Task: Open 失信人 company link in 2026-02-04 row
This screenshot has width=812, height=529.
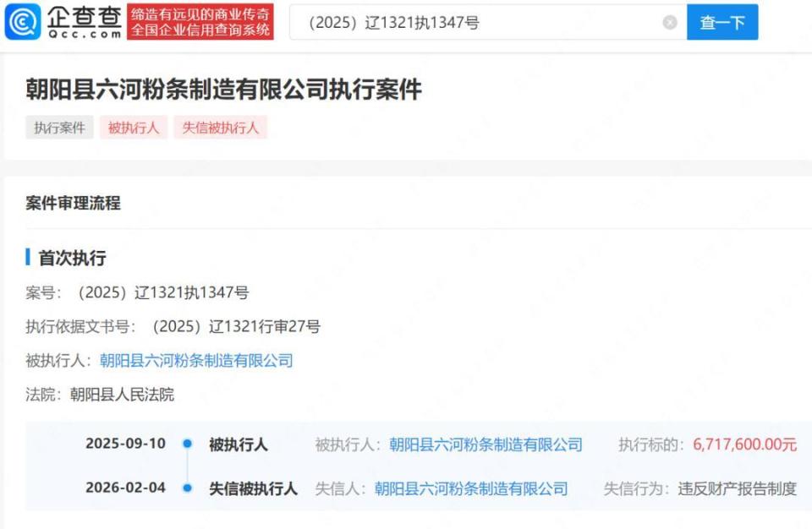Action: [x=470, y=488]
